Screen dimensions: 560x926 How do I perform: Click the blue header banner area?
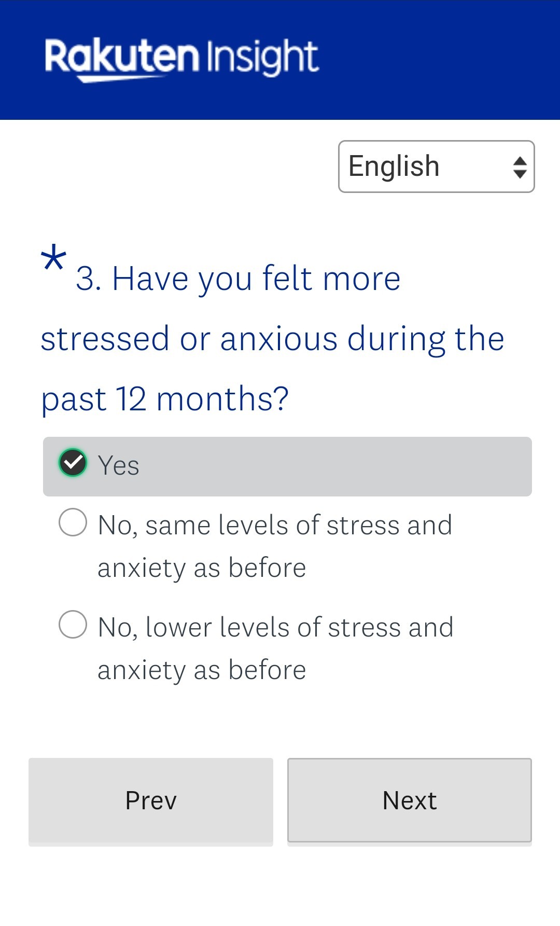[280, 60]
